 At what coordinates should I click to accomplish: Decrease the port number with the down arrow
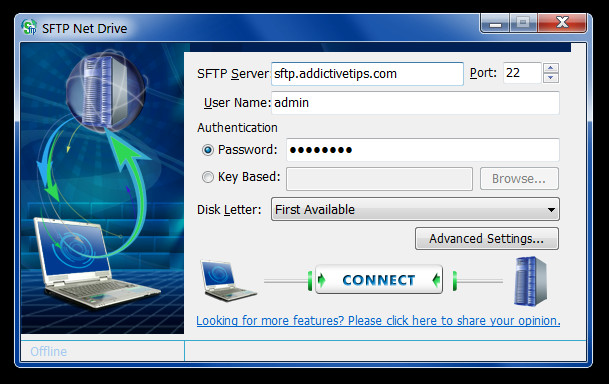[x=551, y=78]
